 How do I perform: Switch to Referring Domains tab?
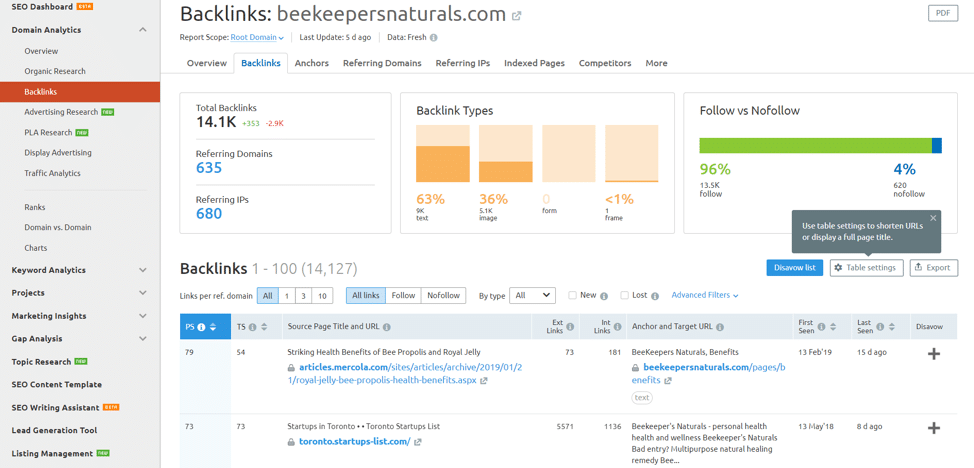coord(382,63)
